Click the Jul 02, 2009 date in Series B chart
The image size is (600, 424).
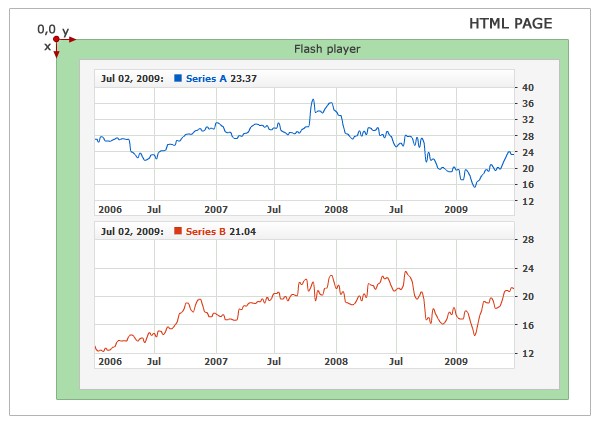click(x=132, y=231)
